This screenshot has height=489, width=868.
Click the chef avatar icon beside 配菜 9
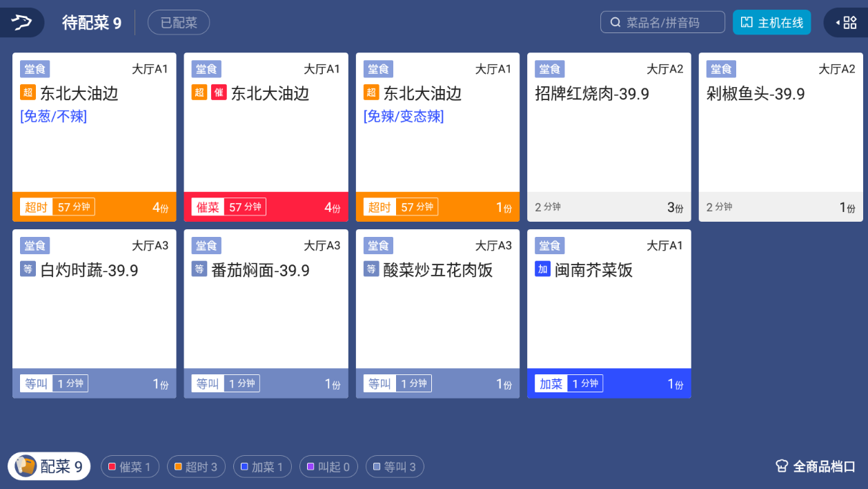pyautogui.click(x=26, y=466)
